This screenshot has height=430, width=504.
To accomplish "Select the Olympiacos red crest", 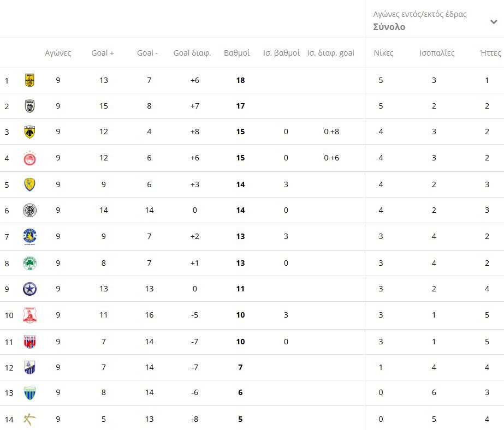I will (x=29, y=158).
